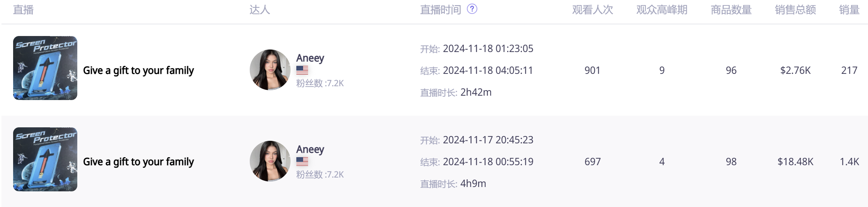Open Screen Protector thumbnail of the 4h9m livestream

[45, 159]
